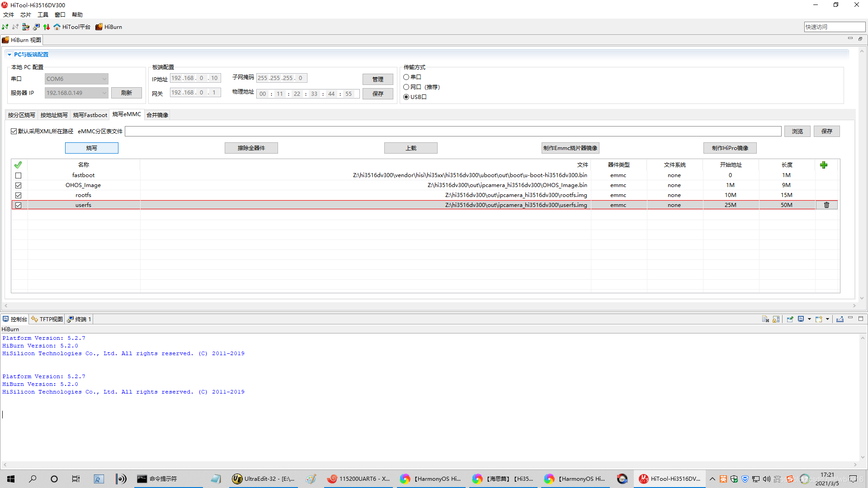Switch to the Fastboot burn tab
The image size is (868, 488).
tap(90, 115)
